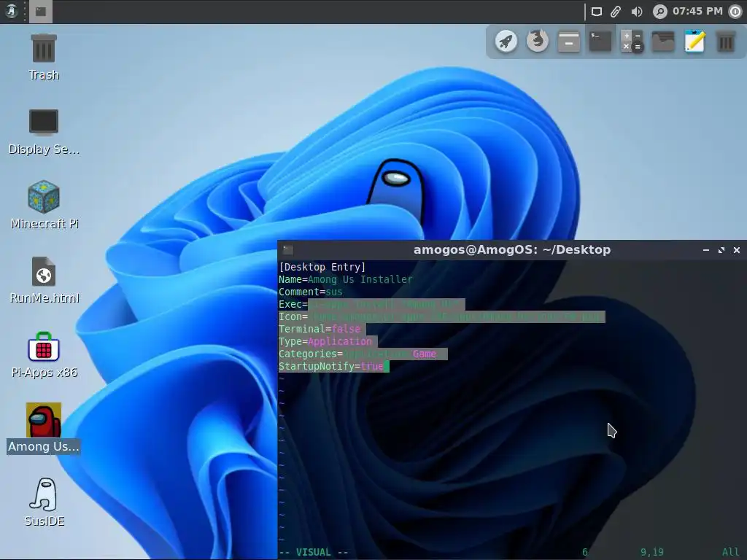
Task: Select the Among Us installer desktop icon
Action: click(43, 428)
